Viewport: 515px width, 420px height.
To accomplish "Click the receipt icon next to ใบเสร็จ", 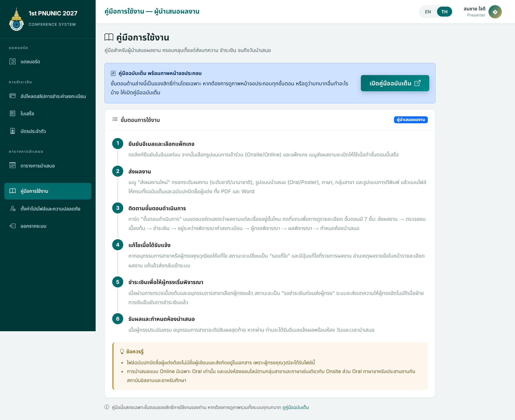I will click(x=13, y=113).
